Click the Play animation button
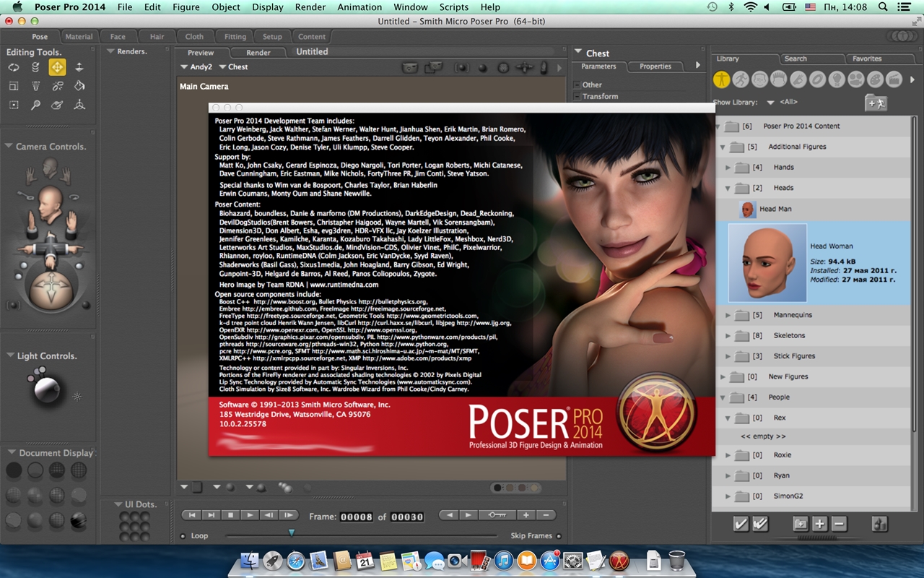This screenshot has height=578, width=924. click(249, 515)
